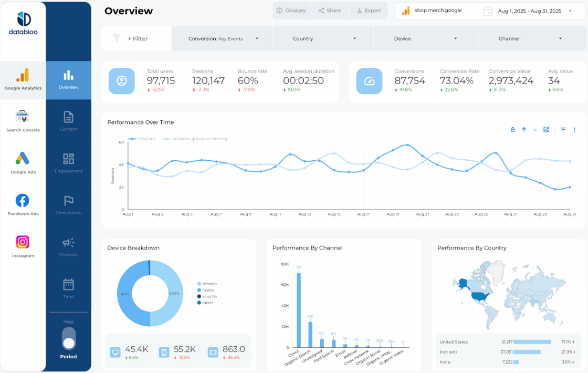Open the Facebook Ads sidebar icon

[23, 204]
